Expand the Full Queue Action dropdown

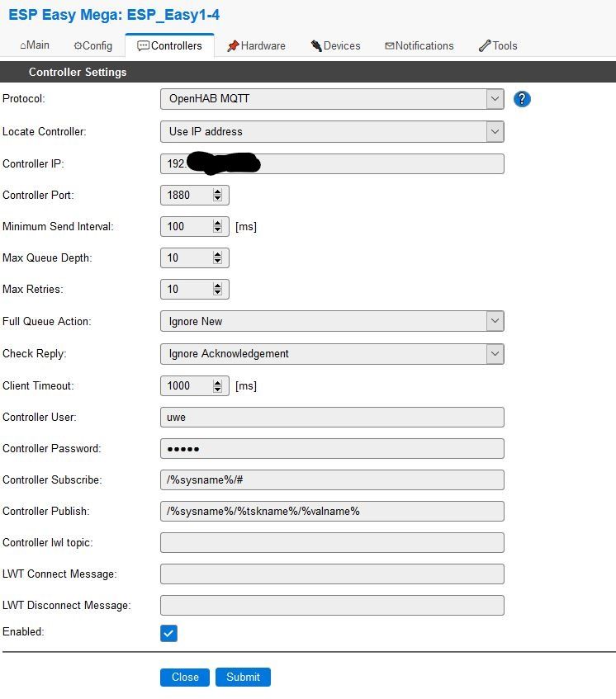point(332,321)
